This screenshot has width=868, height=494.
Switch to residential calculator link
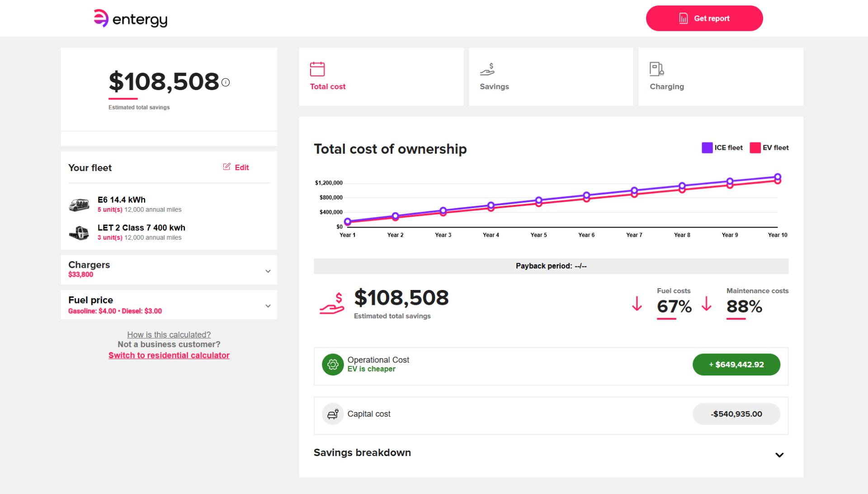[x=169, y=355]
